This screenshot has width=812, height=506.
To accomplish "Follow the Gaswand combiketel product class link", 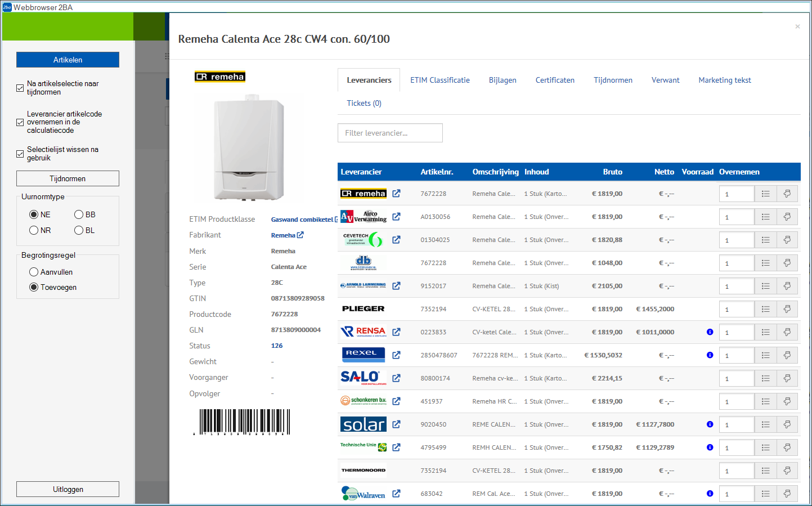I will coord(302,220).
